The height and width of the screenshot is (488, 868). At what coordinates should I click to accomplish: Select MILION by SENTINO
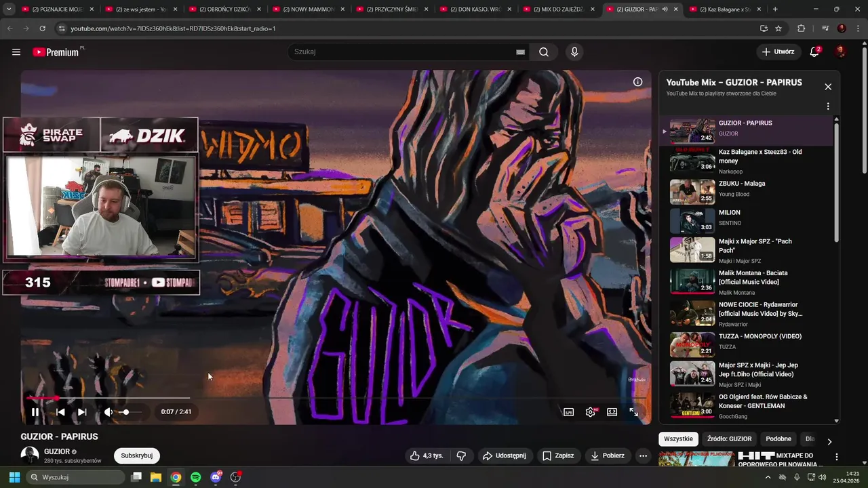[x=746, y=221]
